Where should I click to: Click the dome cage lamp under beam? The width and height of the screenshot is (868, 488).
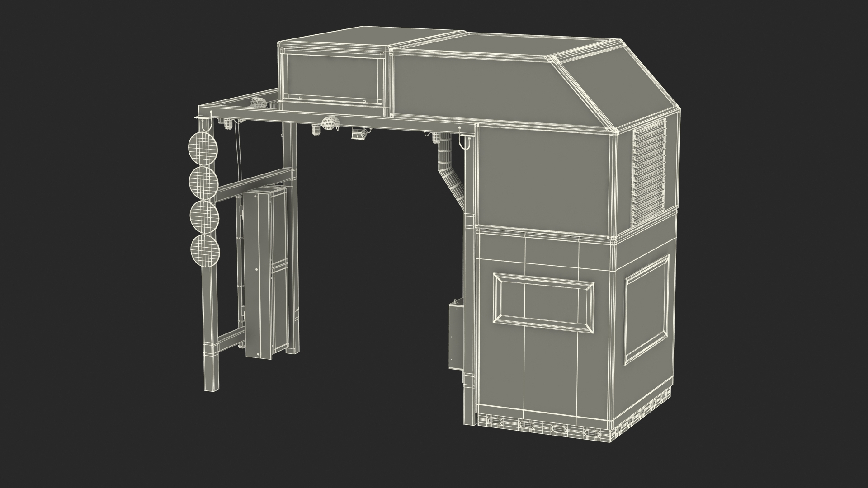[330, 123]
